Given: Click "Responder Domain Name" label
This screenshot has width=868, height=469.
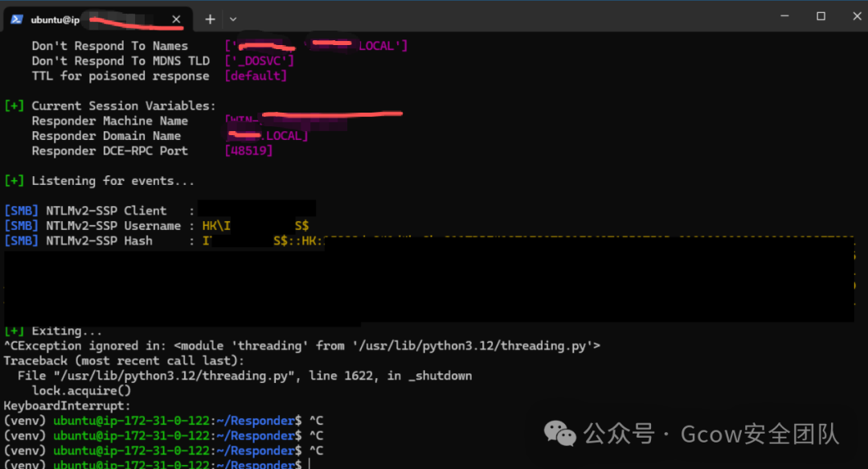Looking at the screenshot, I should pos(106,136).
